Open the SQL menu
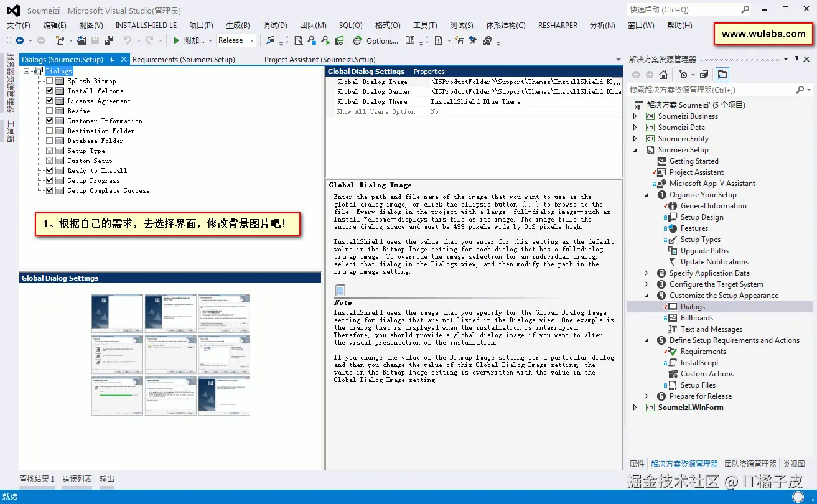The width and height of the screenshot is (817, 504). [x=350, y=25]
